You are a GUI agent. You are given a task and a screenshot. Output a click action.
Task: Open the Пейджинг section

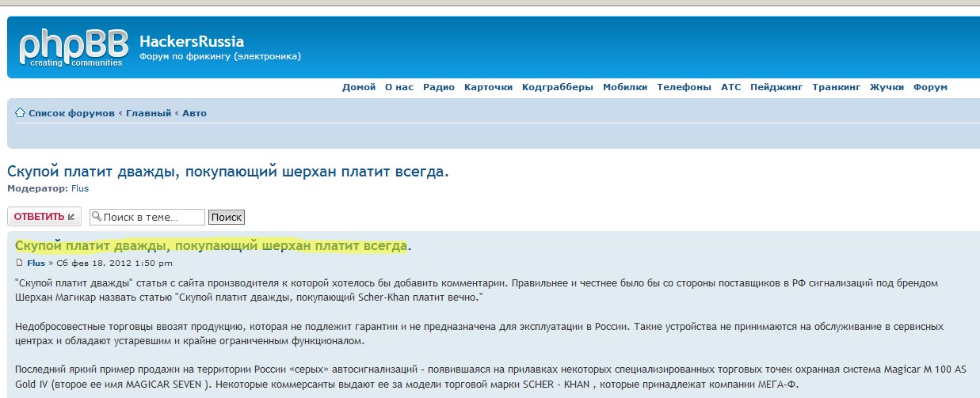tap(776, 87)
